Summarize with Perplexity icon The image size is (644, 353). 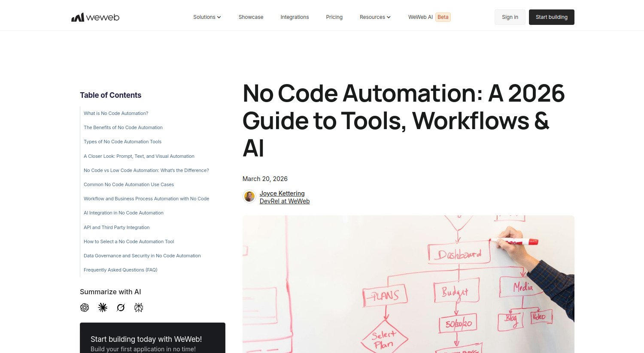pyautogui.click(x=139, y=308)
